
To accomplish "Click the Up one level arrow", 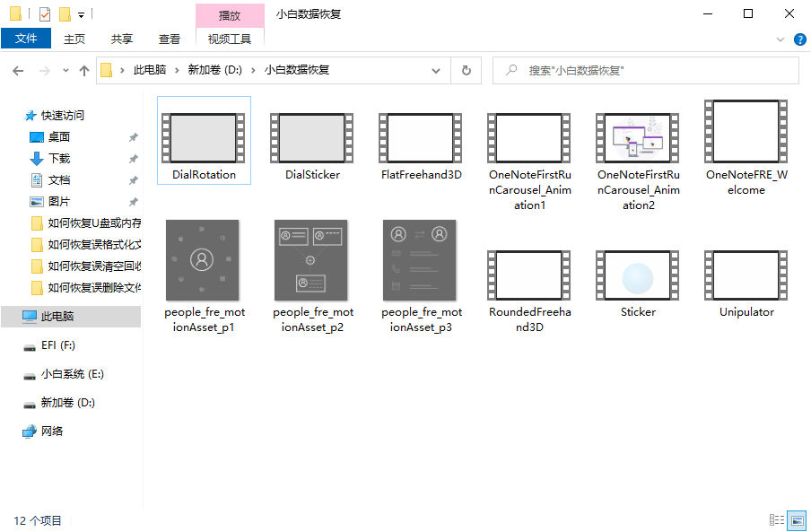I will click(x=84, y=70).
